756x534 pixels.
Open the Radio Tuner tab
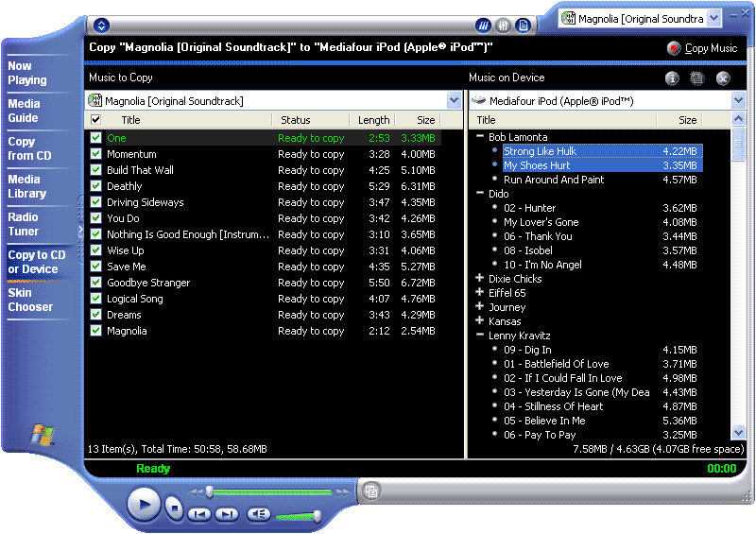click(x=23, y=224)
